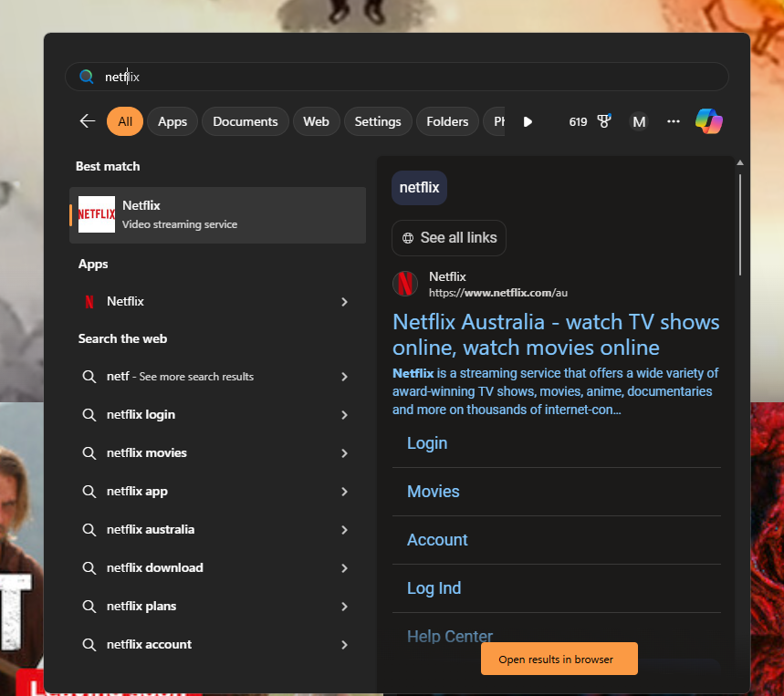This screenshot has height=696, width=784.
Task: Click the round Netflix site logo
Action: tap(405, 284)
